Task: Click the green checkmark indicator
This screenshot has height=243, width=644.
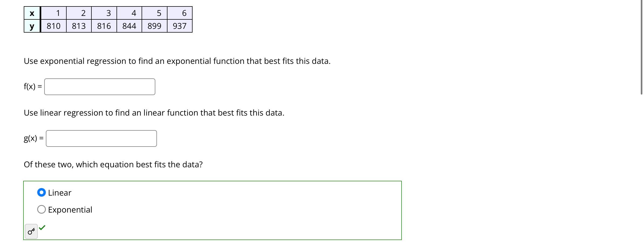Action: (x=42, y=228)
